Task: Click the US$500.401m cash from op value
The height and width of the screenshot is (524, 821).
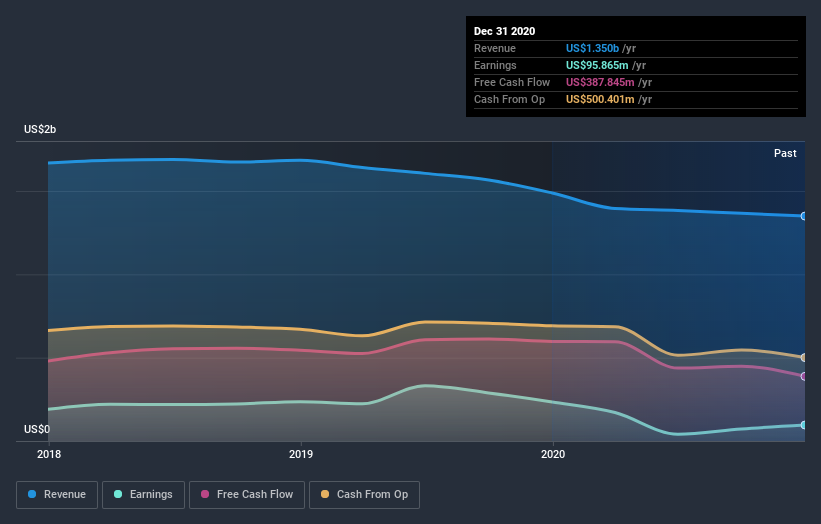Action: tap(600, 99)
